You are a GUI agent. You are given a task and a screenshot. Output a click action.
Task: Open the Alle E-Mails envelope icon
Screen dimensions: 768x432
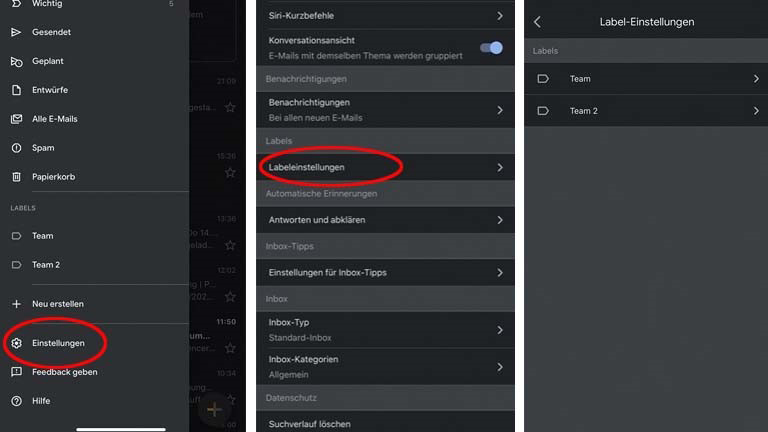click(16, 119)
